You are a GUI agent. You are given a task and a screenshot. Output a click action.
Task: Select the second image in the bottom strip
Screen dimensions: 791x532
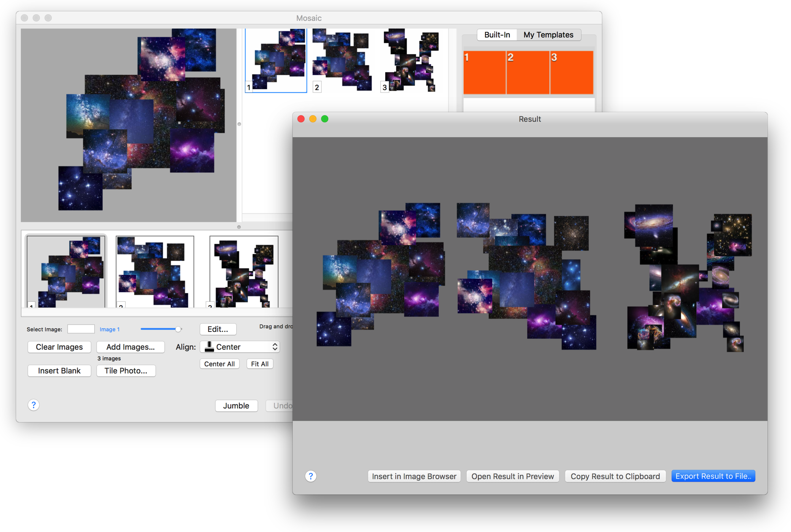point(155,271)
